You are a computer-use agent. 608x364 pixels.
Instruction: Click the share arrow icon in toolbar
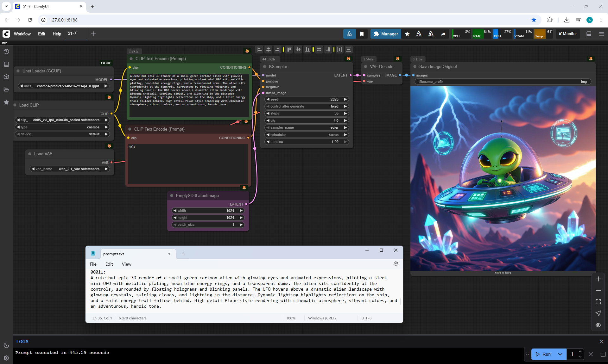click(443, 34)
